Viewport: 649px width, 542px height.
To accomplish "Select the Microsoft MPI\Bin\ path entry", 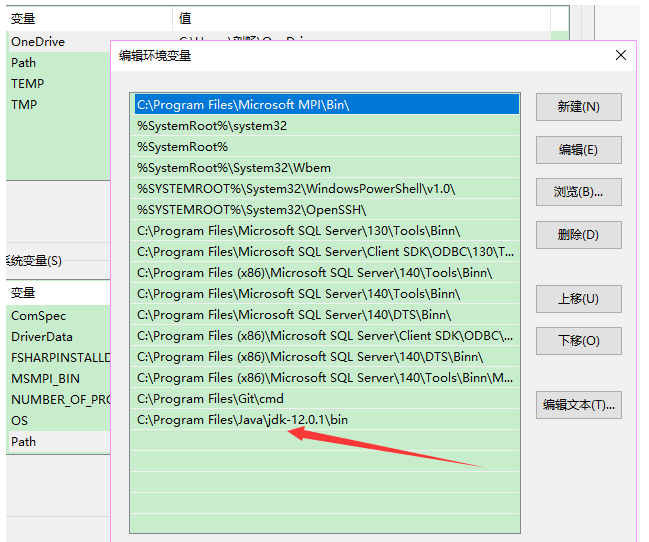I will pos(327,104).
